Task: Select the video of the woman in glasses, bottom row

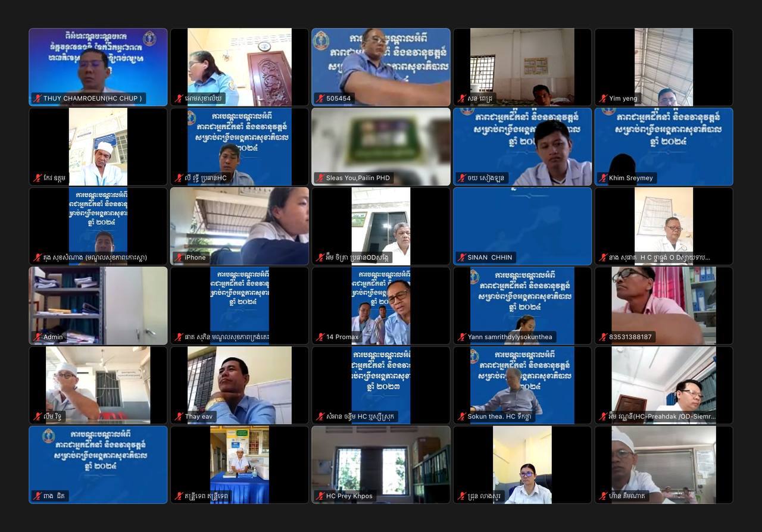Action: point(522,464)
